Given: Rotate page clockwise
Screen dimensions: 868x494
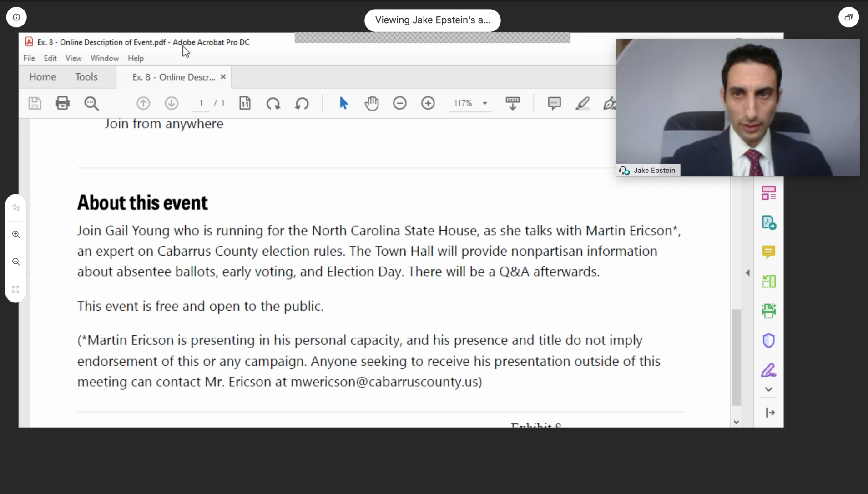Looking at the screenshot, I should click(273, 103).
